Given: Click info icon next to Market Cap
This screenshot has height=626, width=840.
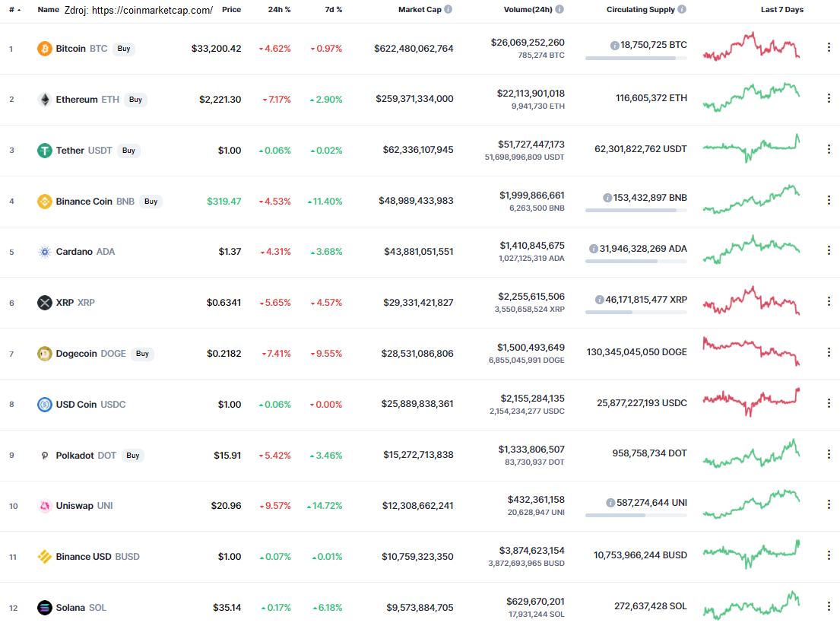Looking at the screenshot, I should click(448, 10).
